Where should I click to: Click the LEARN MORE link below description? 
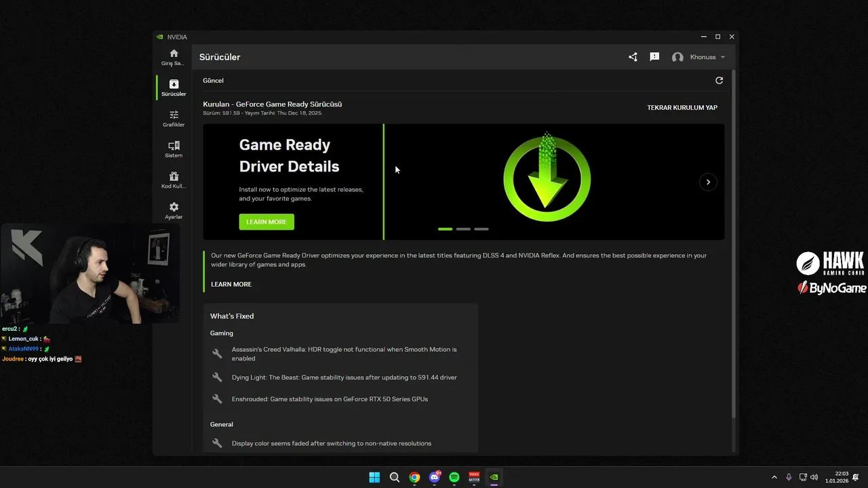click(231, 284)
